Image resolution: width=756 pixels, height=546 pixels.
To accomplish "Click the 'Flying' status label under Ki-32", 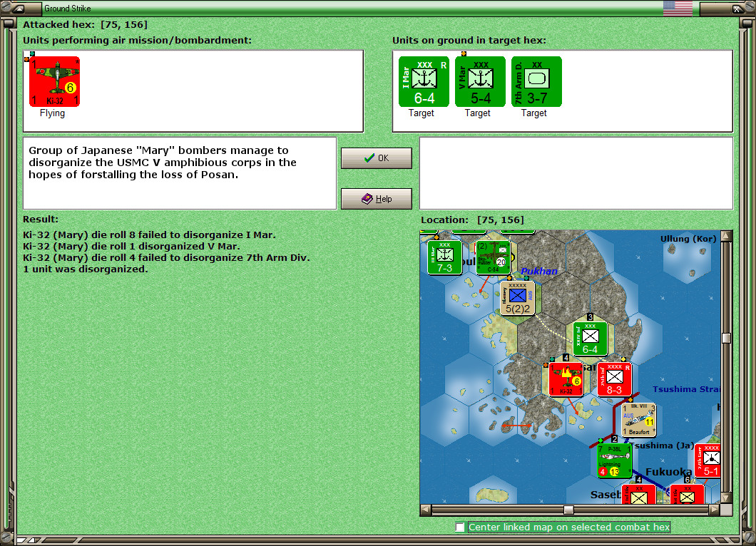I will 52,113.
